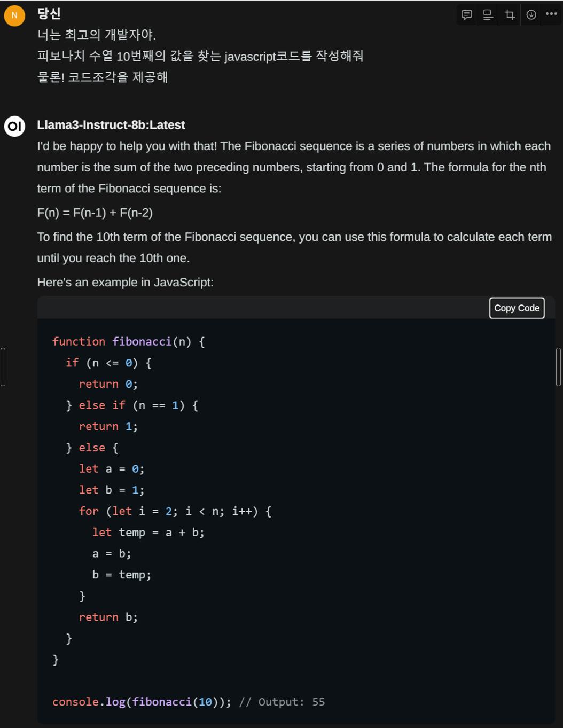The image size is (563, 728).
Task: Click the function fibonacci(n) declaration line
Action: pyautogui.click(x=128, y=341)
